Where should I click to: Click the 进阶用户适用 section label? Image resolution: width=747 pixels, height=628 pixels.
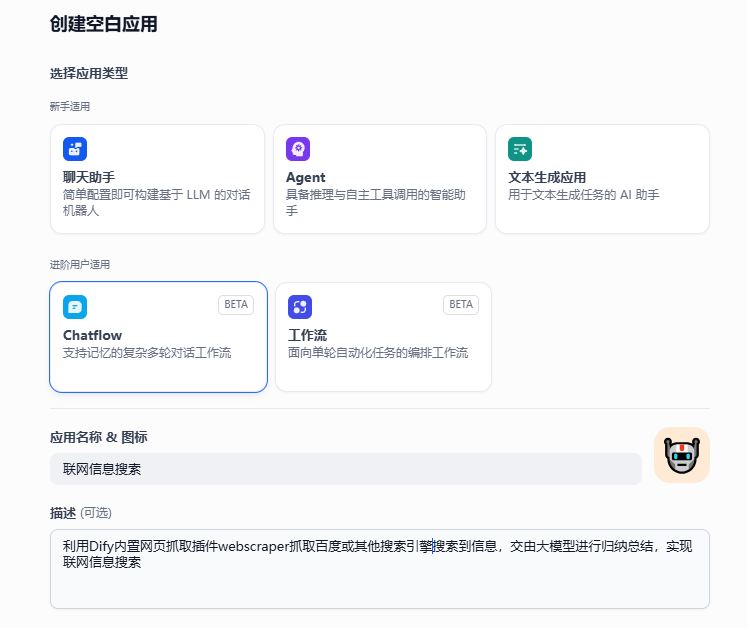(x=80, y=264)
